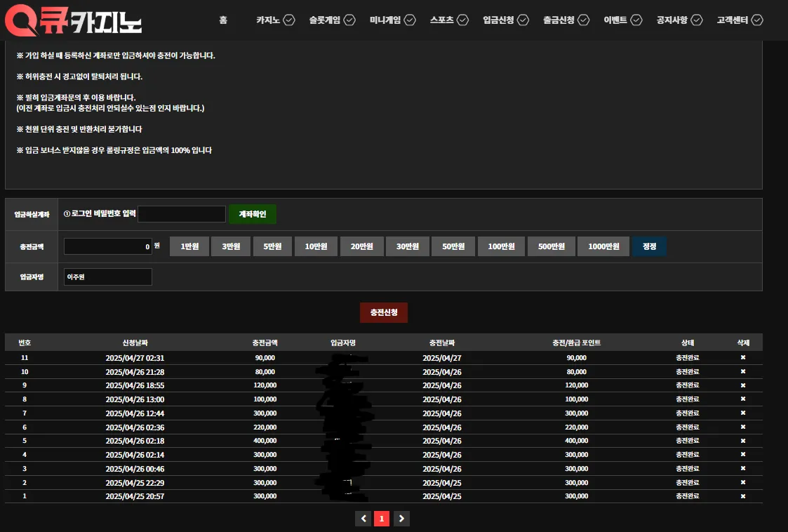Click the Q 큐카지노 logo
This screenshot has width=788, height=532.
pos(74,20)
